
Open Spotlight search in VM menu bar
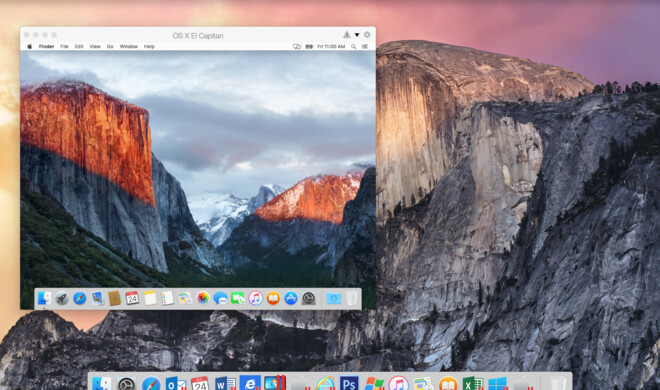[x=354, y=47]
